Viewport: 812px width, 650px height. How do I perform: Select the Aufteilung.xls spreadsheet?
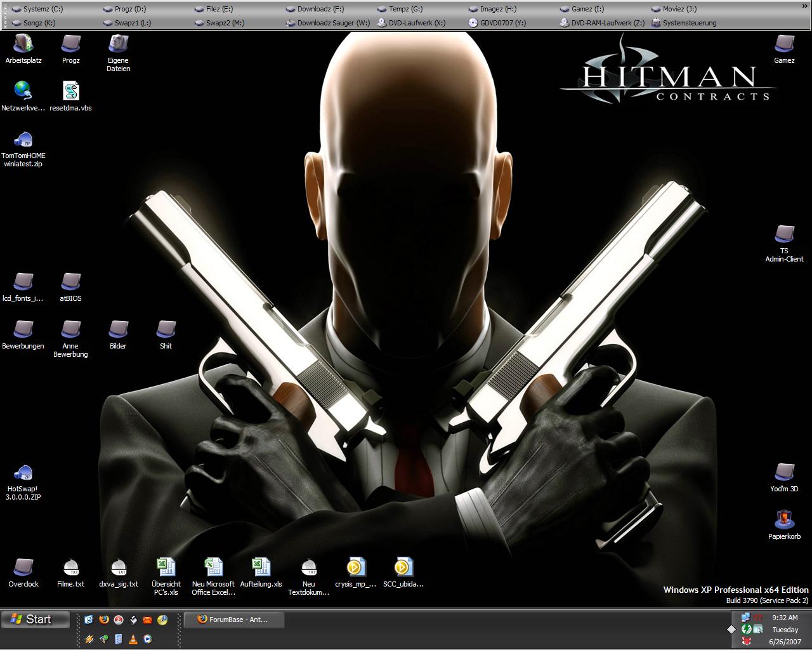(261, 573)
